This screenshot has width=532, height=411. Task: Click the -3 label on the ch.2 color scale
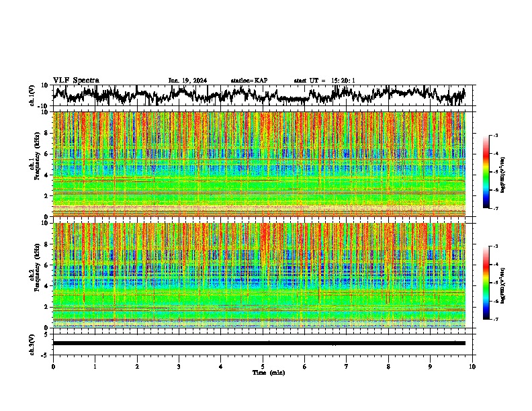tap(496, 246)
